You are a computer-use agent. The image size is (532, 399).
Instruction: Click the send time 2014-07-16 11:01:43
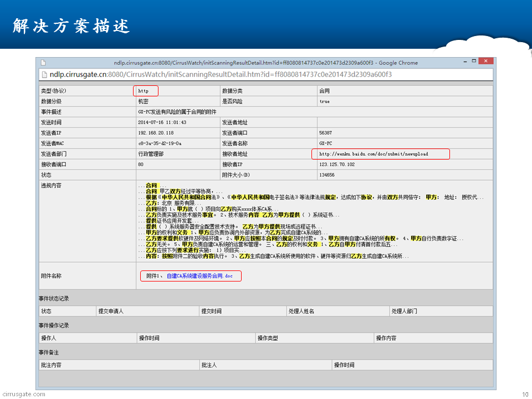pyautogui.click(x=162, y=122)
